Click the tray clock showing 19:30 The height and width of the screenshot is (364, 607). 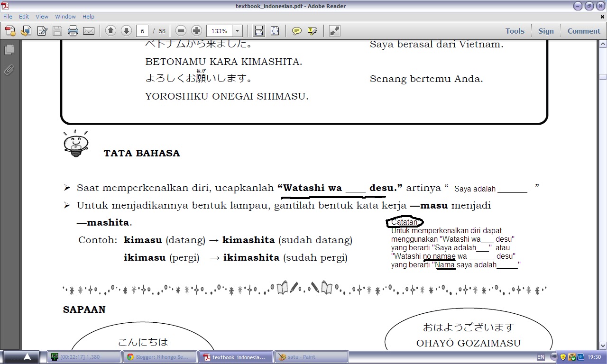594,357
